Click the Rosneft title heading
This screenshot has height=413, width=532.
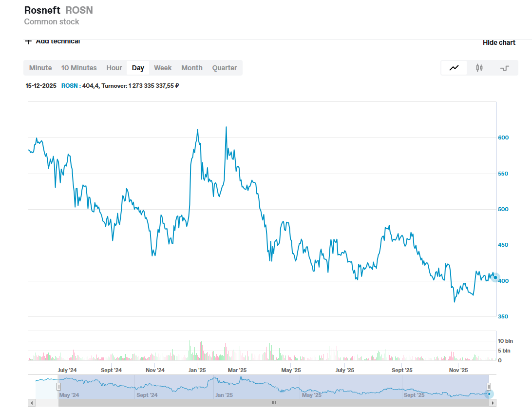click(x=42, y=10)
